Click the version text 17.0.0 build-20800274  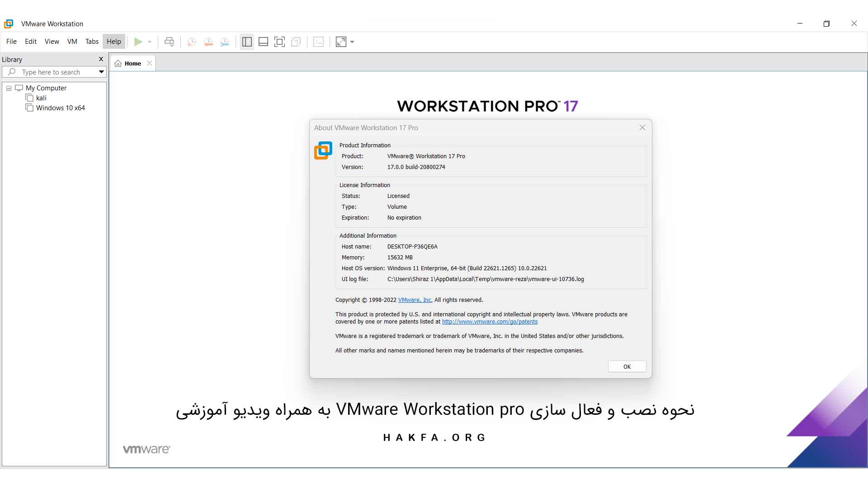(x=416, y=167)
